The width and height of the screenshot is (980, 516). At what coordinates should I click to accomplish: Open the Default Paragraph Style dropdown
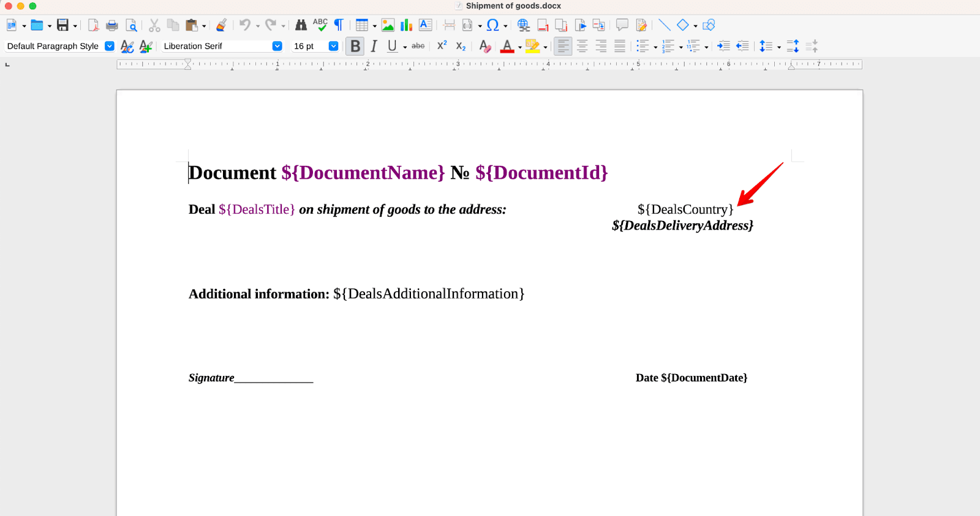[110, 47]
